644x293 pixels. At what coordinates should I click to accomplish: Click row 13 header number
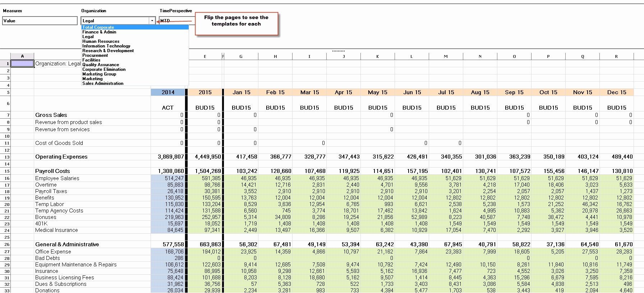click(x=7, y=157)
